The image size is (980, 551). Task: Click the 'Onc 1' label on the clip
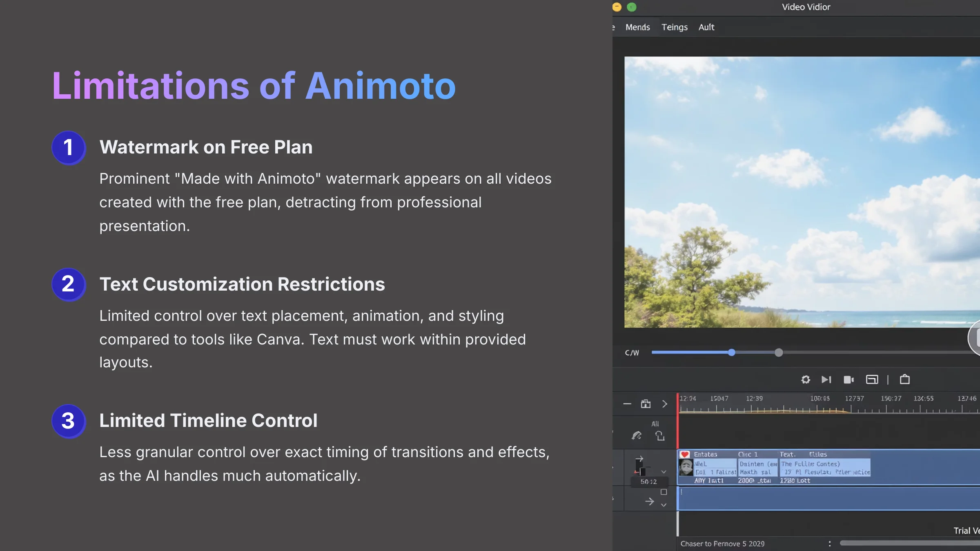tap(748, 454)
